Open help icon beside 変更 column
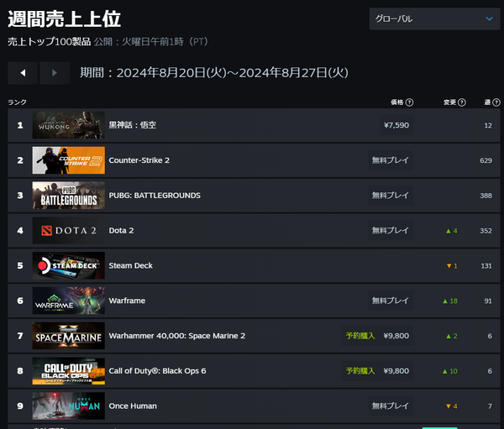 pyautogui.click(x=461, y=102)
